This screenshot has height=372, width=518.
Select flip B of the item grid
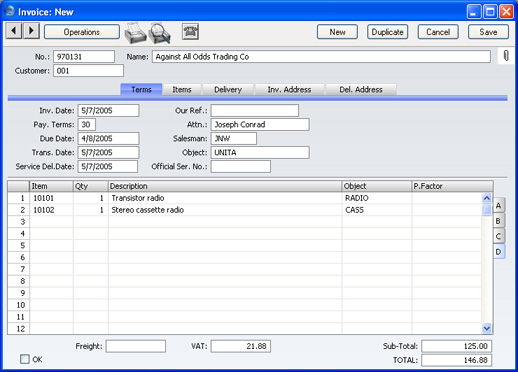pyautogui.click(x=499, y=221)
